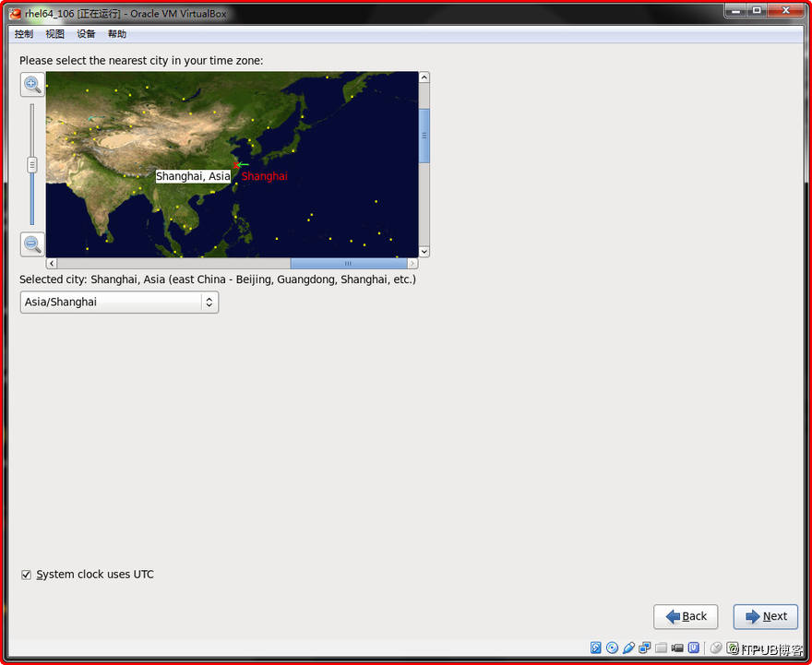Screen dimensions: 812x665
Task: Click the map zoom-out magnifier icon
Action: pyautogui.click(x=32, y=243)
